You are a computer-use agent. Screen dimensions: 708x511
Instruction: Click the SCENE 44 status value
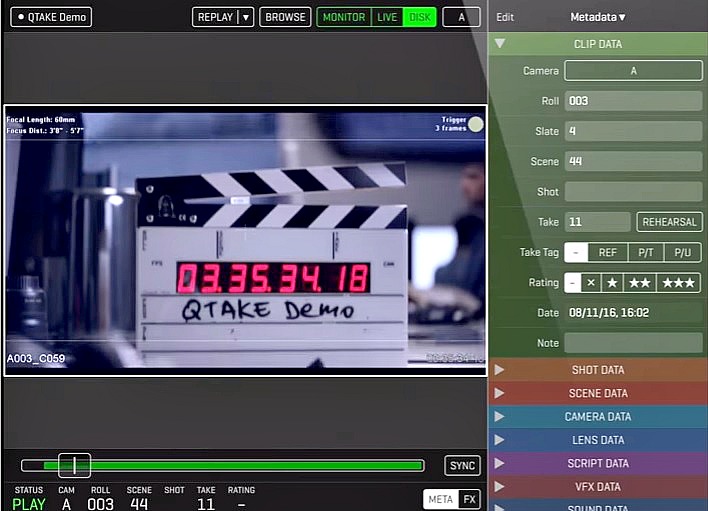point(139,504)
